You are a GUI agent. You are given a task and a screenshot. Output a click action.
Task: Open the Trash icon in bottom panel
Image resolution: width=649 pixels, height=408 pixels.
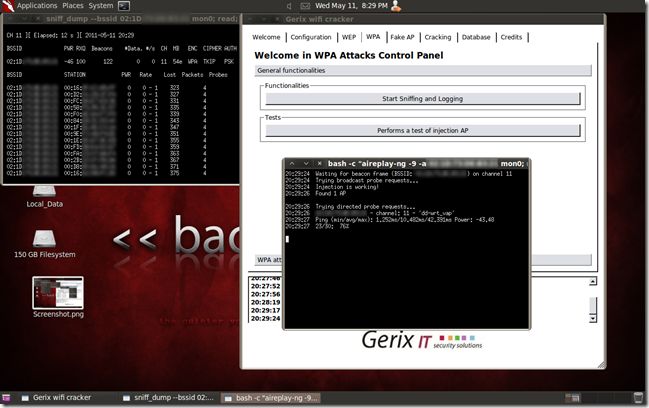point(638,398)
